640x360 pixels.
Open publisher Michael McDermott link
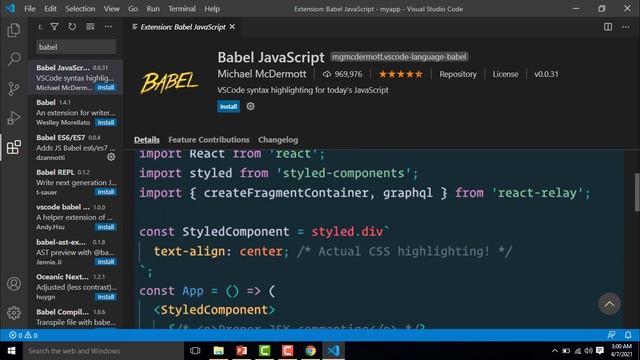point(262,74)
